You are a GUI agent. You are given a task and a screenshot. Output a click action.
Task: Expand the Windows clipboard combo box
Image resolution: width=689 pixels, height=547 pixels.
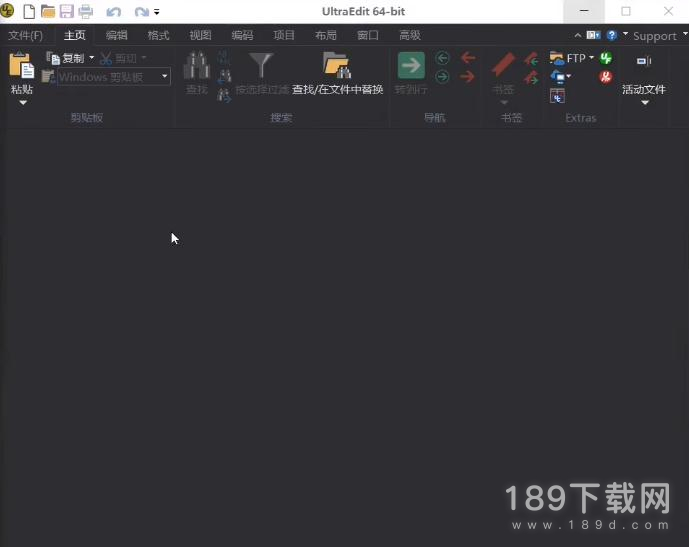point(165,77)
